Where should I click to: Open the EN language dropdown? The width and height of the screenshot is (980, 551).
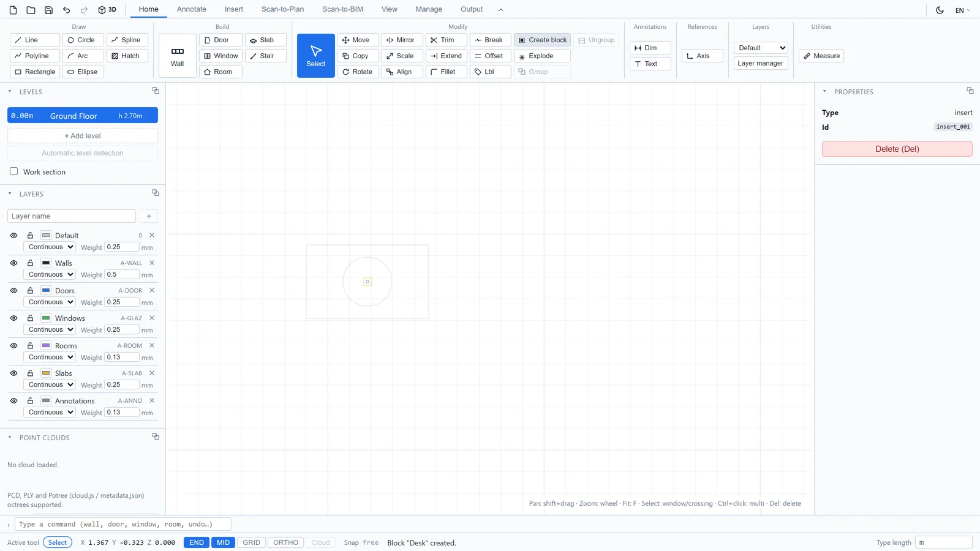[963, 10]
